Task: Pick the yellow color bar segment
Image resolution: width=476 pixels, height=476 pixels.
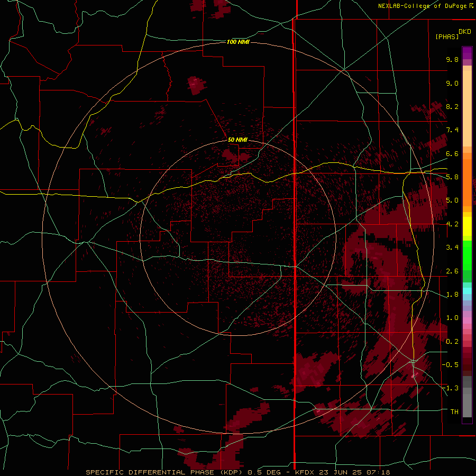Action: point(467,226)
